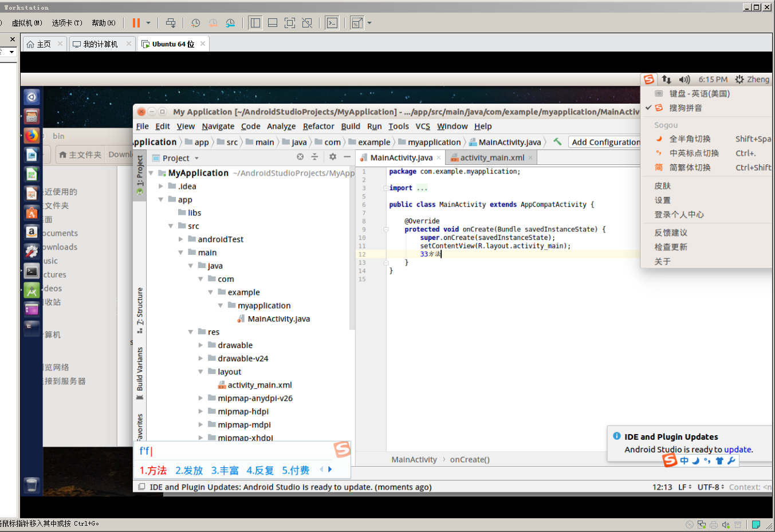
Task: Expand the androidTest folder
Action: pos(181,239)
